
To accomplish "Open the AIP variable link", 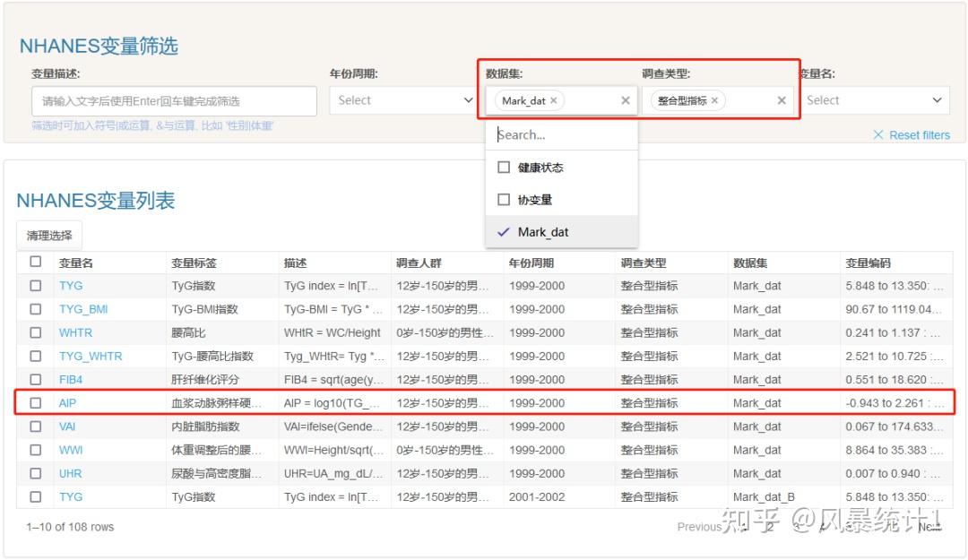I will [x=69, y=402].
